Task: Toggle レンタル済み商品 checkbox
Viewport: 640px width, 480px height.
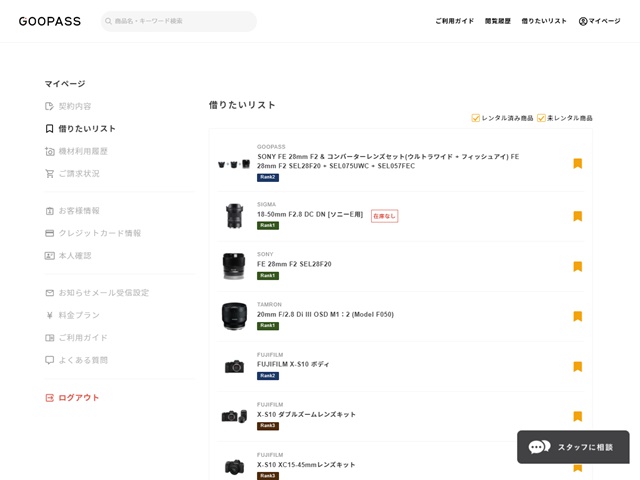Action: pyautogui.click(x=476, y=118)
